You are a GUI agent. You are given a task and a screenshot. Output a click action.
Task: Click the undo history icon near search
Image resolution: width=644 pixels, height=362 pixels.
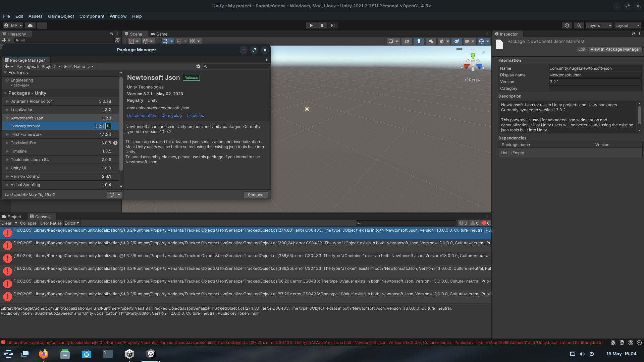coord(567,25)
